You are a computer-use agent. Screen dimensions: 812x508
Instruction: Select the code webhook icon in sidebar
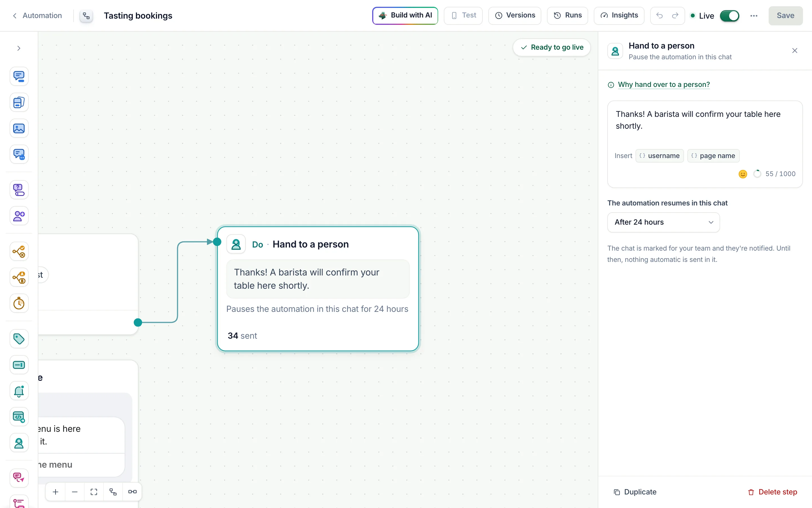(19, 417)
